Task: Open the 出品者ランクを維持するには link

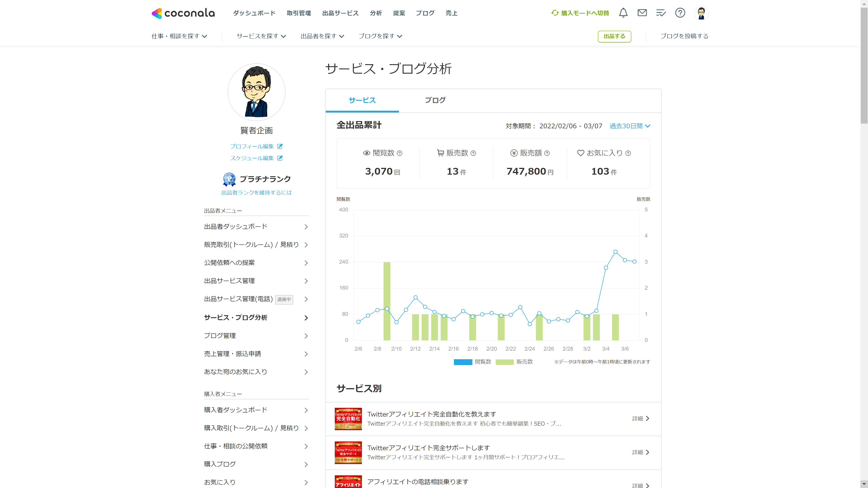Action: click(x=256, y=193)
